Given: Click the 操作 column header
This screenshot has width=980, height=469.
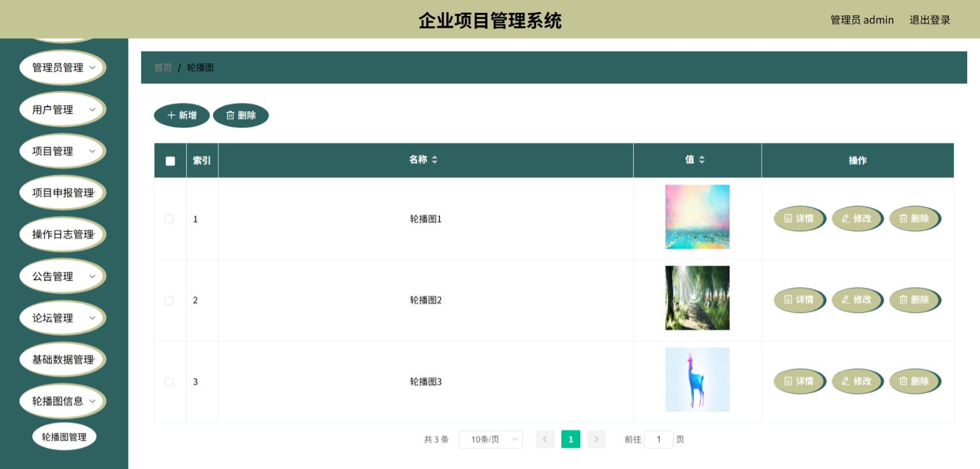Looking at the screenshot, I should (x=858, y=161).
